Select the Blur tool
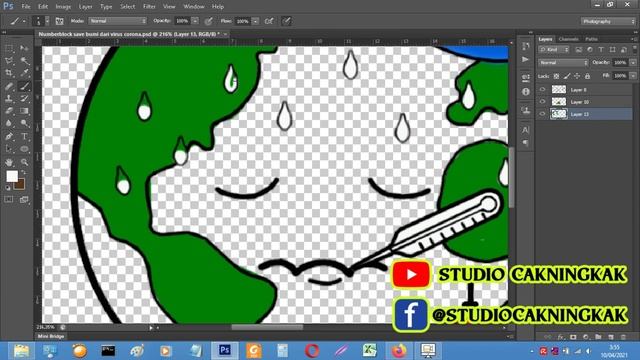The width and height of the screenshot is (640, 360). coord(9,123)
